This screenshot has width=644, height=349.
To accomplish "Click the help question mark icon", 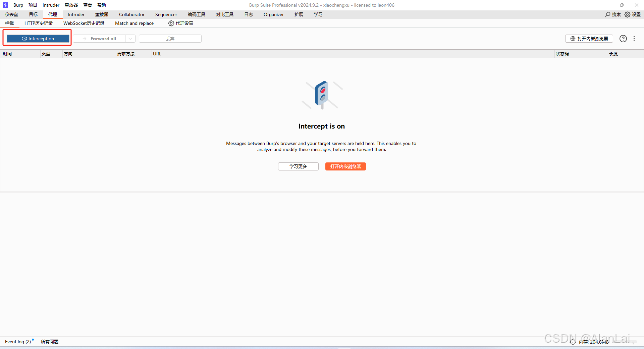I will tap(623, 39).
